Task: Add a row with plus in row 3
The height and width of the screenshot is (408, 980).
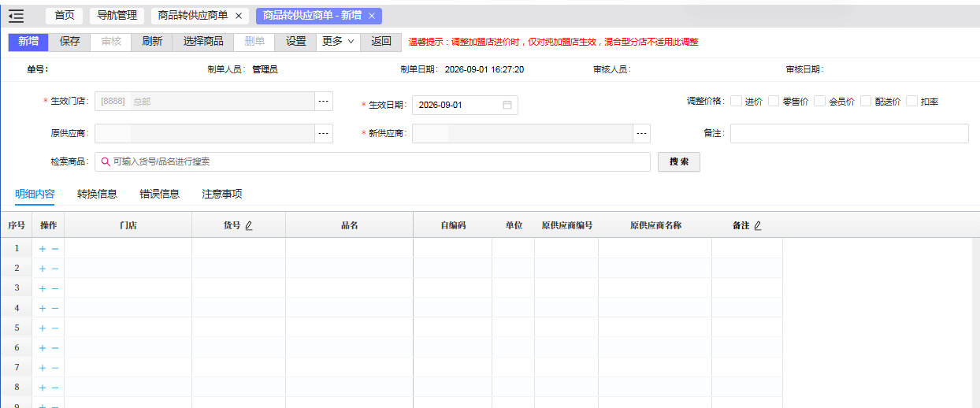Action: click(x=43, y=288)
